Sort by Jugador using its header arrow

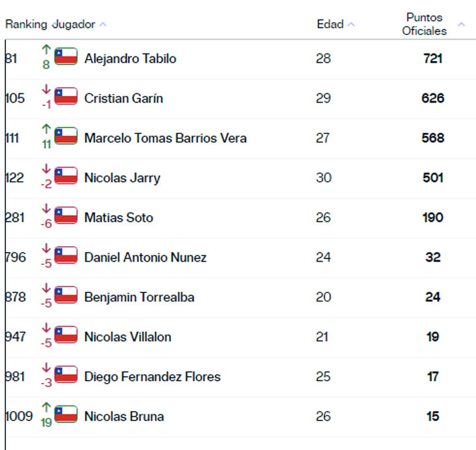103,25
